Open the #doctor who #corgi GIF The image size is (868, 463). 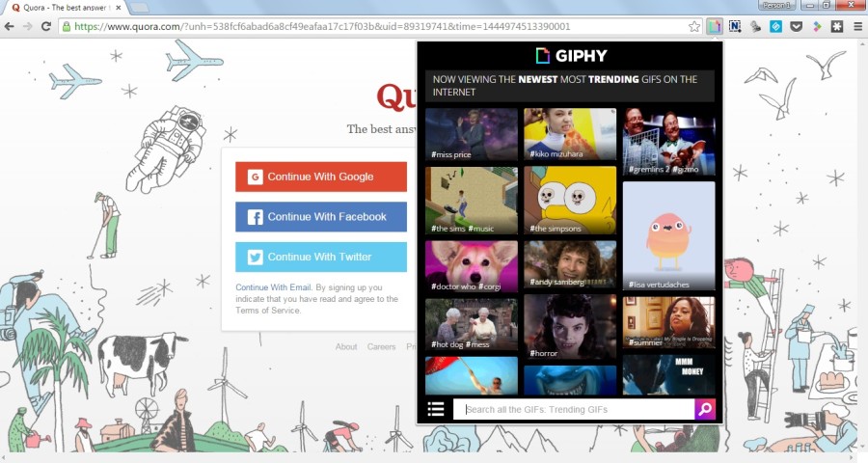(x=472, y=266)
